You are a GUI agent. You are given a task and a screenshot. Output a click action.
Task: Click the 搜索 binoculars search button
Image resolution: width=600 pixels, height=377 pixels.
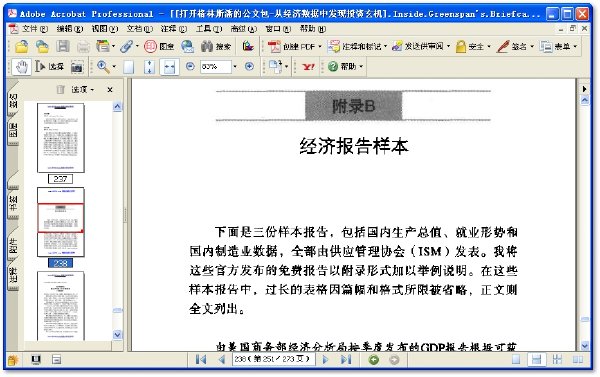point(216,46)
